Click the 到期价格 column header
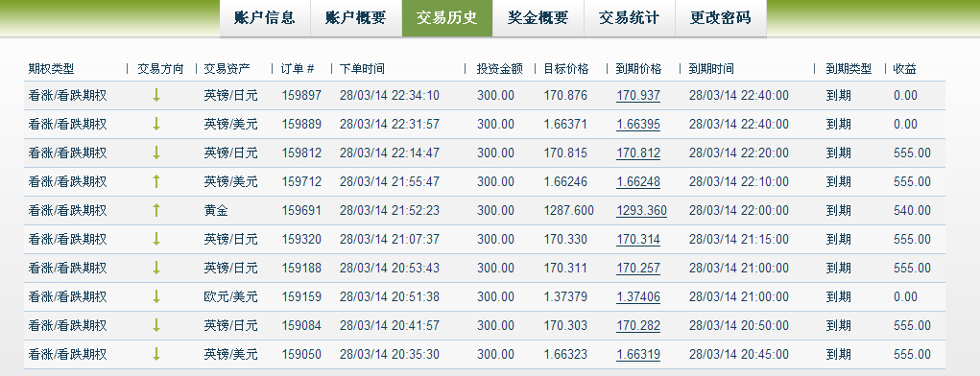980x376 pixels. click(638, 69)
